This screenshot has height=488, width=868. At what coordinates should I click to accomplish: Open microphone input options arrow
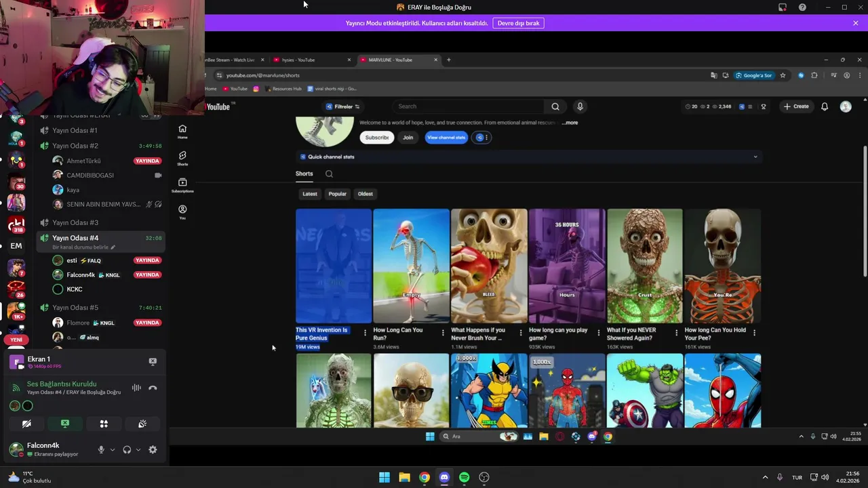113,449
